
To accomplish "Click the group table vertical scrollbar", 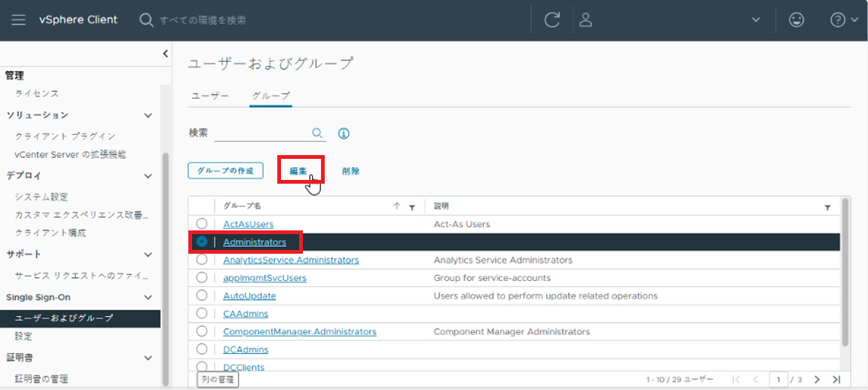I will click(845, 271).
